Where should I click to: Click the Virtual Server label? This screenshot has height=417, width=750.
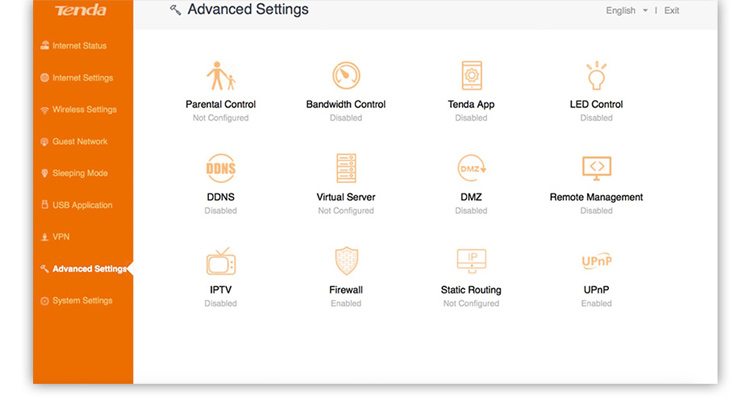[346, 197]
